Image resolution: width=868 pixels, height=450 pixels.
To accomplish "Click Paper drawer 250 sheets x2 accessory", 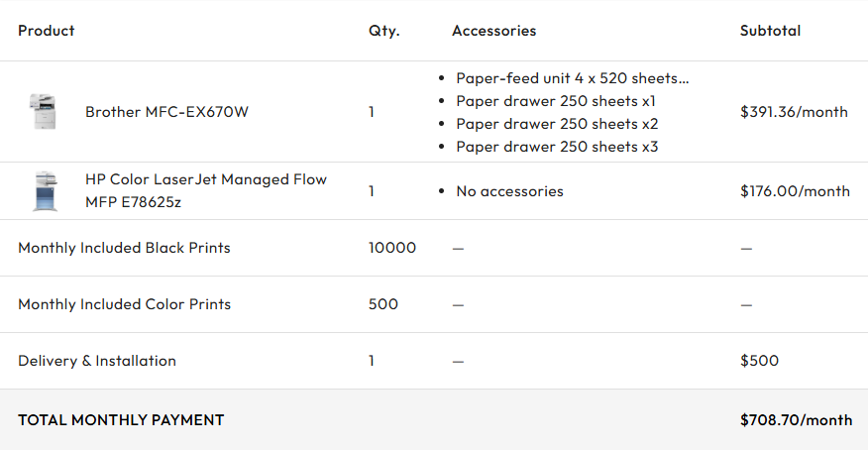I will 557,124.
